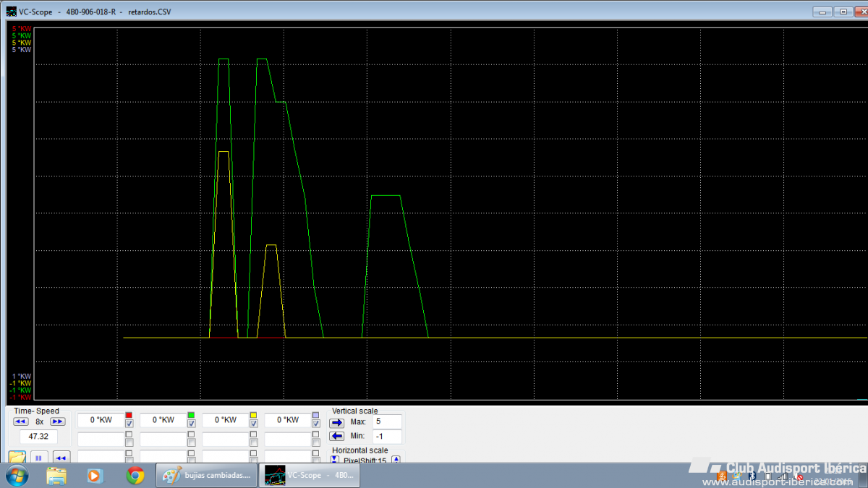The height and width of the screenshot is (488, 868).
Task: Click the green channel 0 °KW value box
Action: pyautogui.click(x=163, y=420)
